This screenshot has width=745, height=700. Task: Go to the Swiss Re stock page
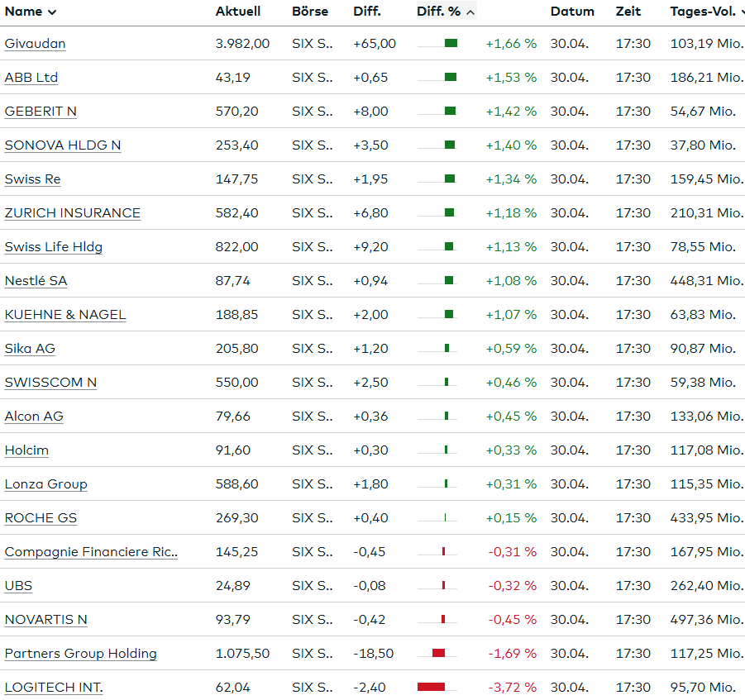(33, 179)
